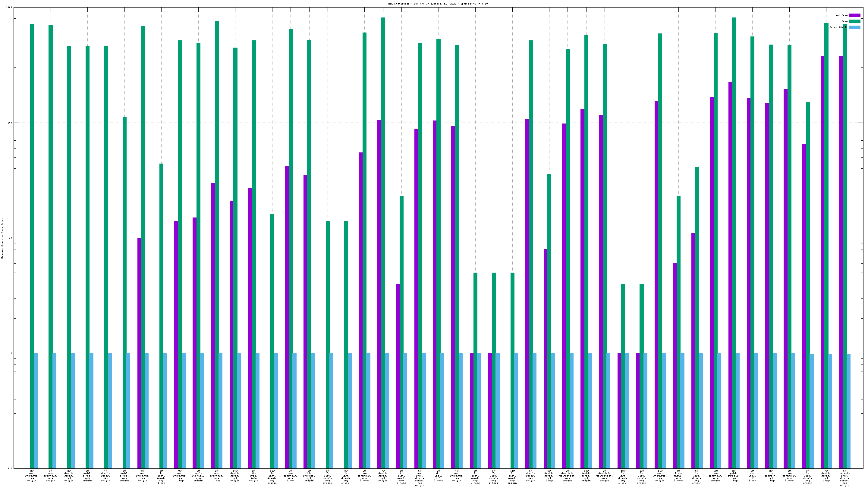
Task: Click the 100 tick label on the y-axis
Action: tap(10, 123)
